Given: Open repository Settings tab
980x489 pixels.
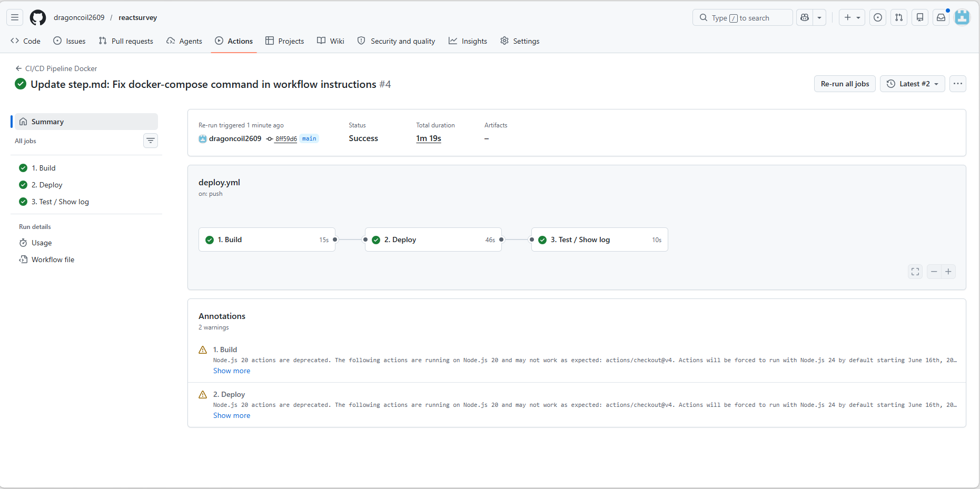Looking at the screenshot, I should [520, 41].
